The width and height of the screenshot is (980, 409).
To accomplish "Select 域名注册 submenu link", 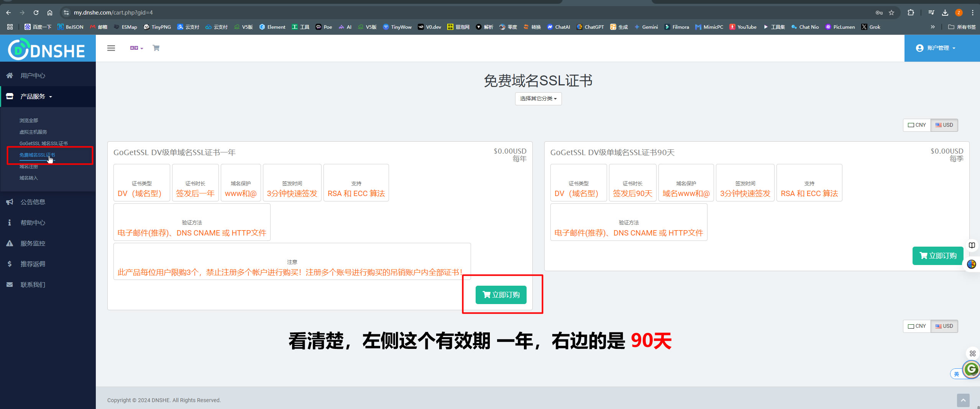I will point(29,167).
